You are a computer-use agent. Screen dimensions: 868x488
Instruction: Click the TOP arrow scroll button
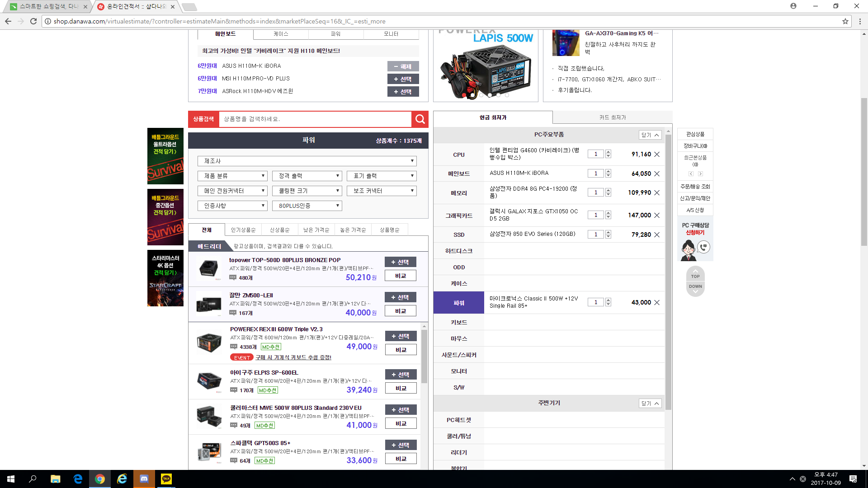click(695, 275)
